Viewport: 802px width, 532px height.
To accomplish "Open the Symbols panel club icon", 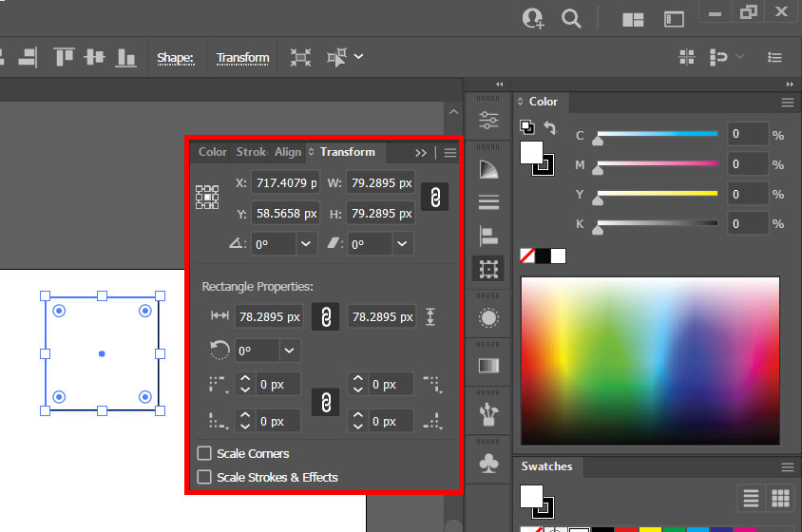I will point(488,463).
